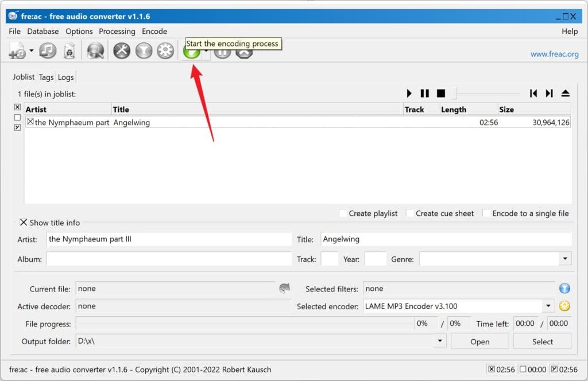
Task: Skip to the next track
Action: (x=550, y=94)
